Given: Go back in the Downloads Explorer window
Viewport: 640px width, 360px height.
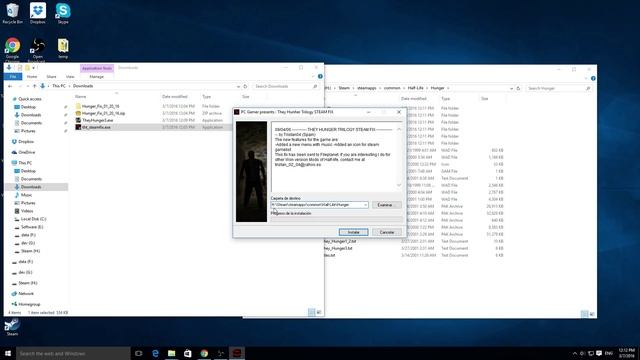Looking at the screenshot, I should pos(10,86).
